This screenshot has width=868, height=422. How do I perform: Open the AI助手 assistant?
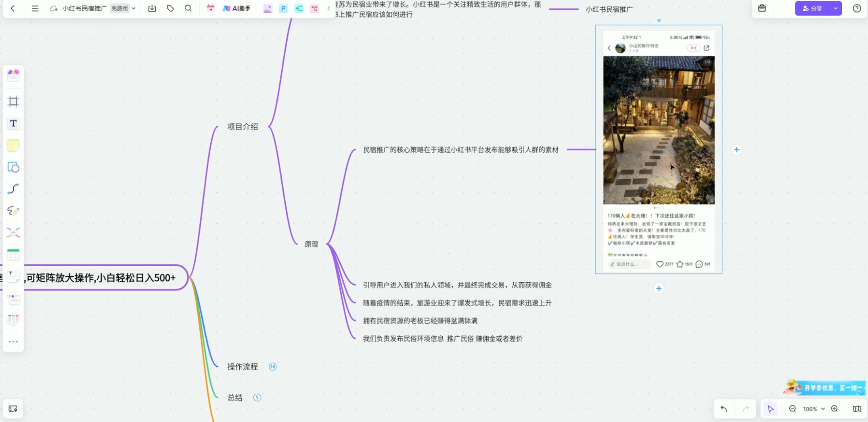pyautogui.click(x=236, y=8)
